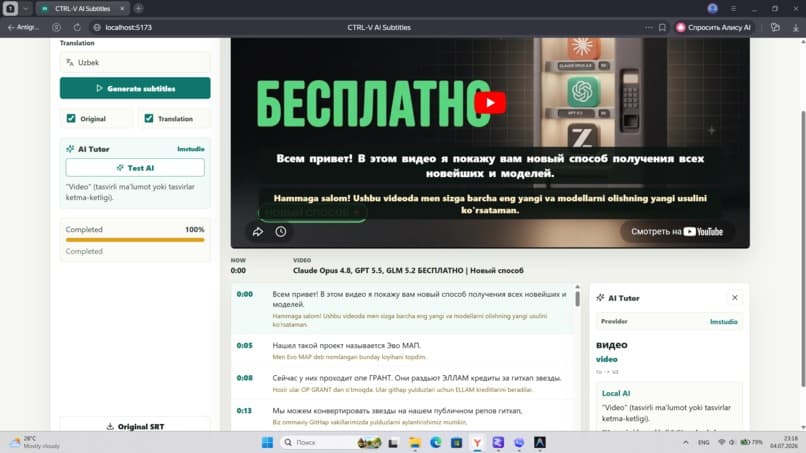Open a new browser tab
Image resolution: width=806 pixels, height=453 pixels.
[138, 9]
